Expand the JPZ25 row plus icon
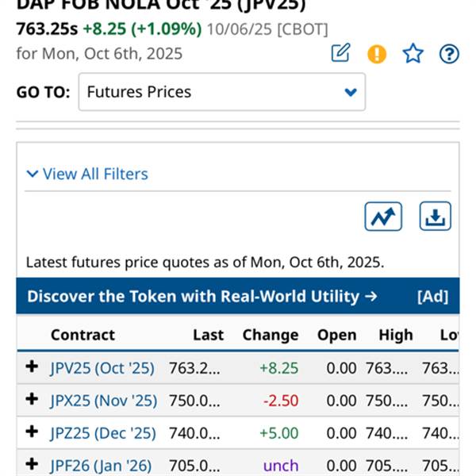This screenshot has width=476, height=476. [32, 432]
